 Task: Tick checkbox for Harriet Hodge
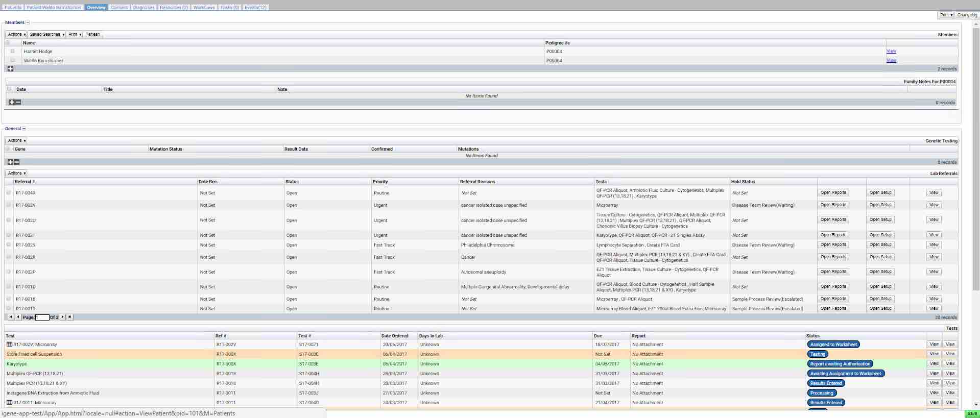click(12, 51)
